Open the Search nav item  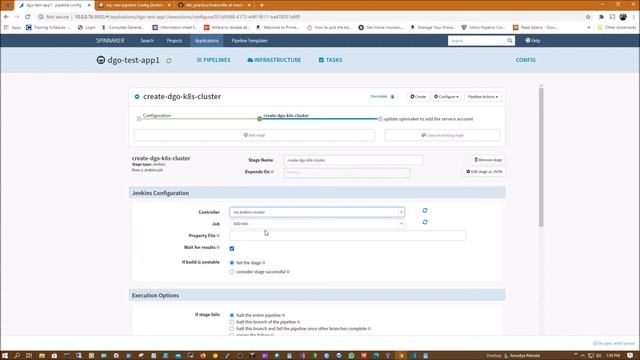(x=147, y=40)
